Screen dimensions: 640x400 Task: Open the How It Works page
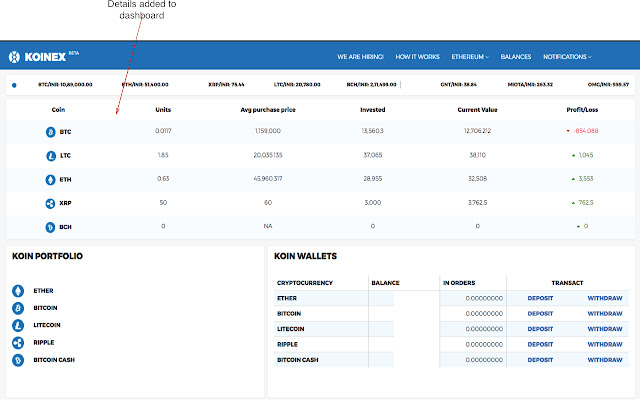coord(418,57)
